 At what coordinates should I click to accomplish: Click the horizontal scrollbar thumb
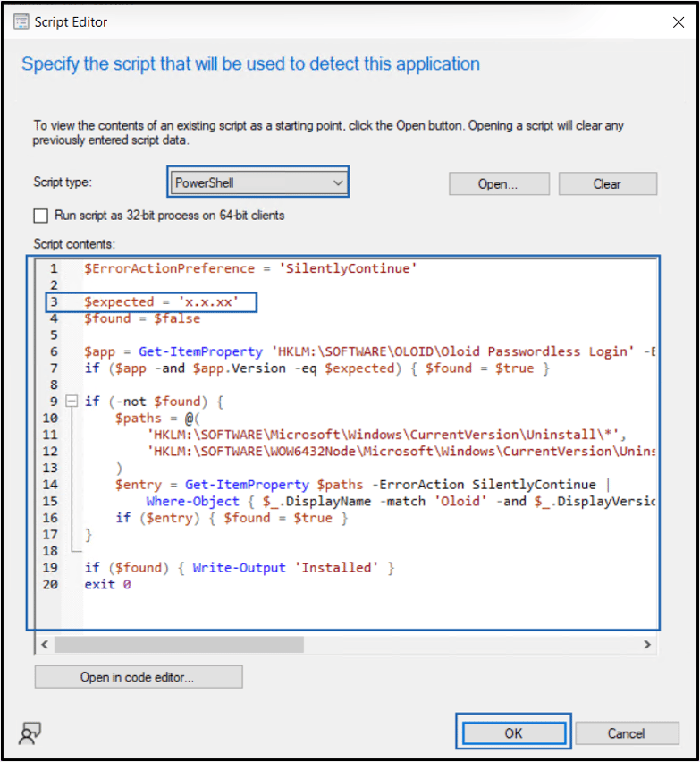coord(180,645)
